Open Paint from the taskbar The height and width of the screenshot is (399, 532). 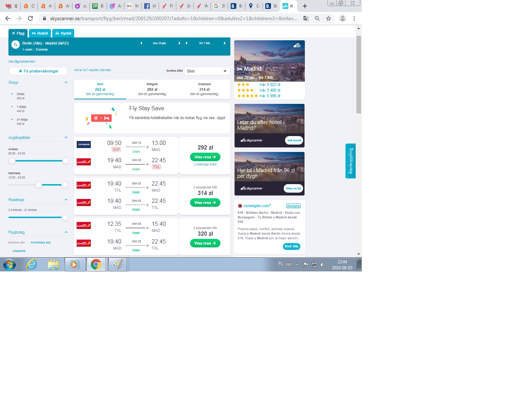pyautogui.click(x=117, y=264)
